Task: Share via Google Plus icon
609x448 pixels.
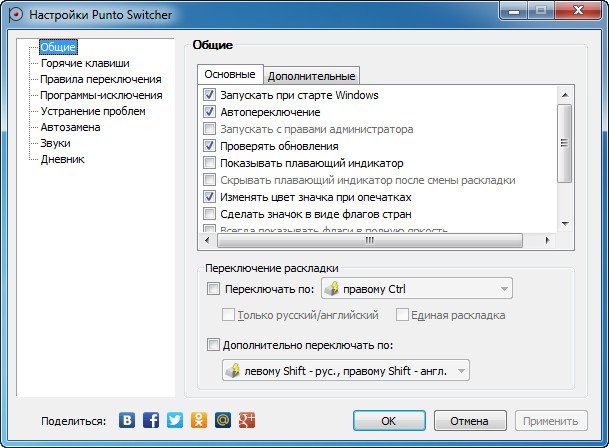Action: click(247, 420)
